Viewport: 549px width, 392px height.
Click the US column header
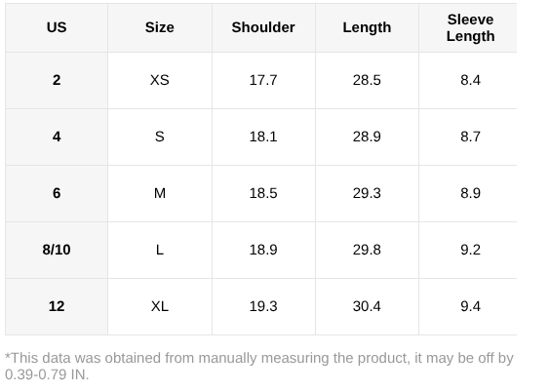57,27
